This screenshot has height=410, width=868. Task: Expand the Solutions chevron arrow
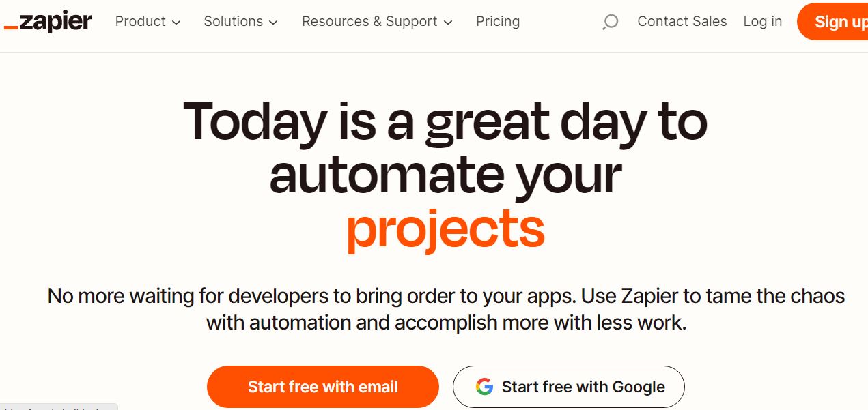273,23
